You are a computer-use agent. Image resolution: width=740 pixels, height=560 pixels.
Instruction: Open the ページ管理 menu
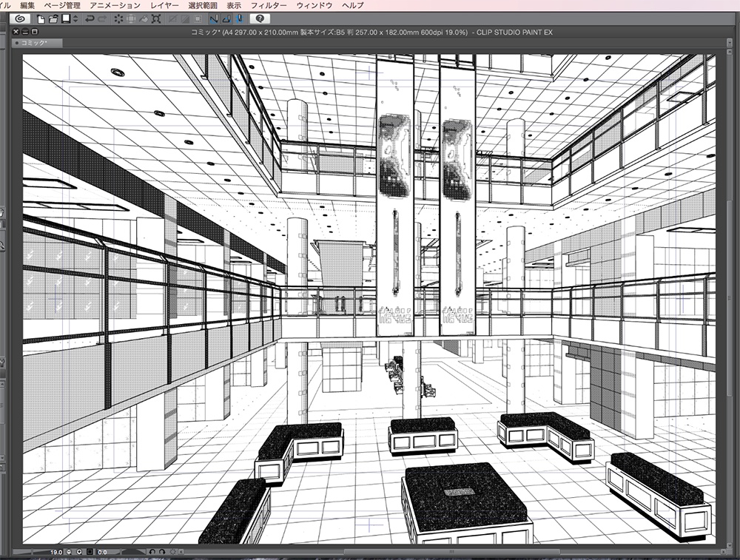(62, 6)
